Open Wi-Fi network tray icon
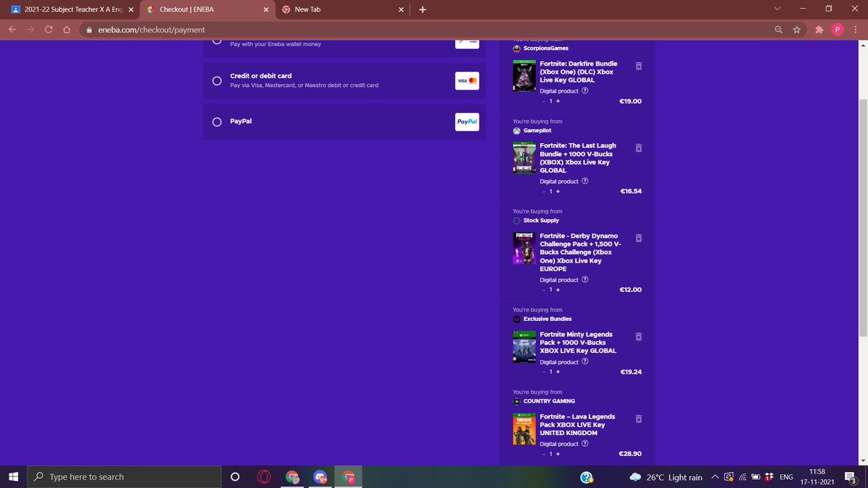 [742, 477]
